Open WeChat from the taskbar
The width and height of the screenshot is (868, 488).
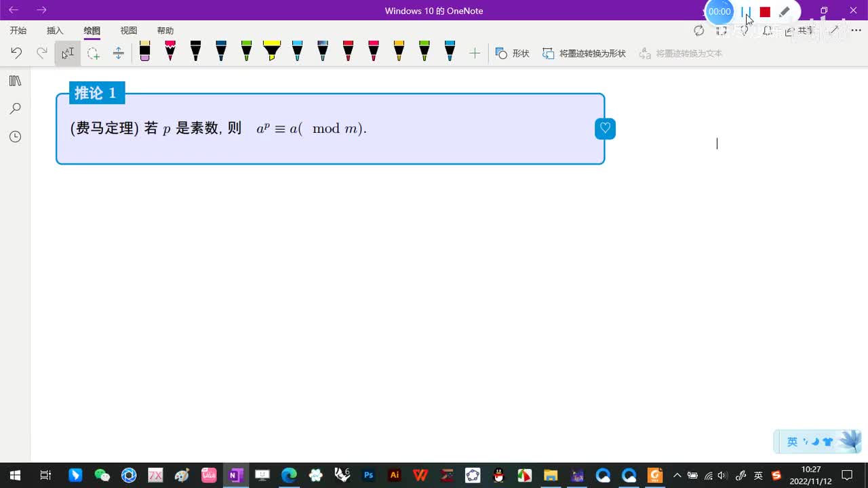click(x=102, y=475)
